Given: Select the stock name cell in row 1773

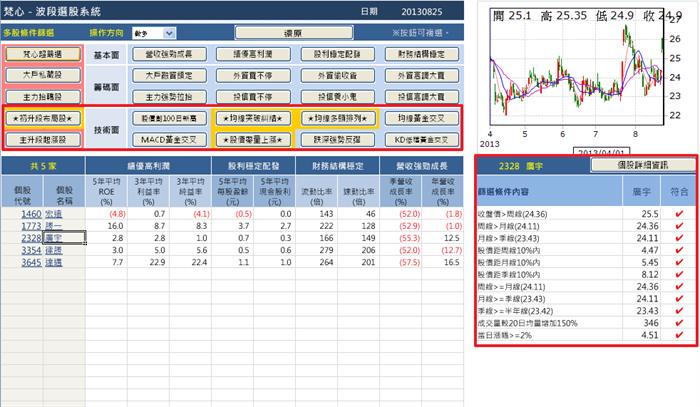Looking at the screenshot, I should click(64, 226).
